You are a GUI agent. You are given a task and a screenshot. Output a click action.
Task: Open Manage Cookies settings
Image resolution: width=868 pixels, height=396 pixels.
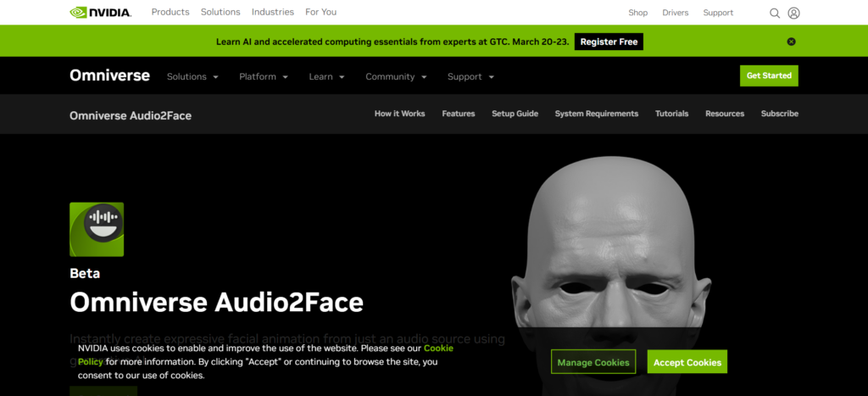(593, 362)
